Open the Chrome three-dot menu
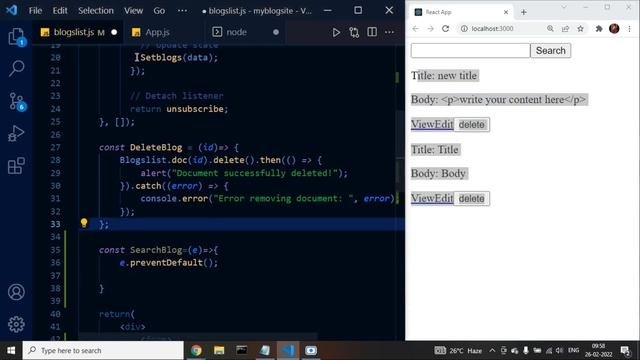This screenshot has height=360, width=640. click(x=629, y=29)
